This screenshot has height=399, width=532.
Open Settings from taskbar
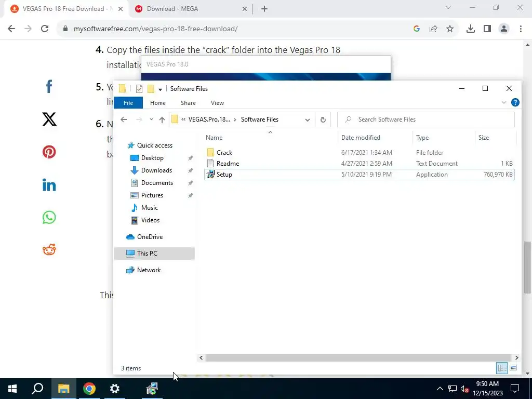pyautogui.click(x=115, y=389)
